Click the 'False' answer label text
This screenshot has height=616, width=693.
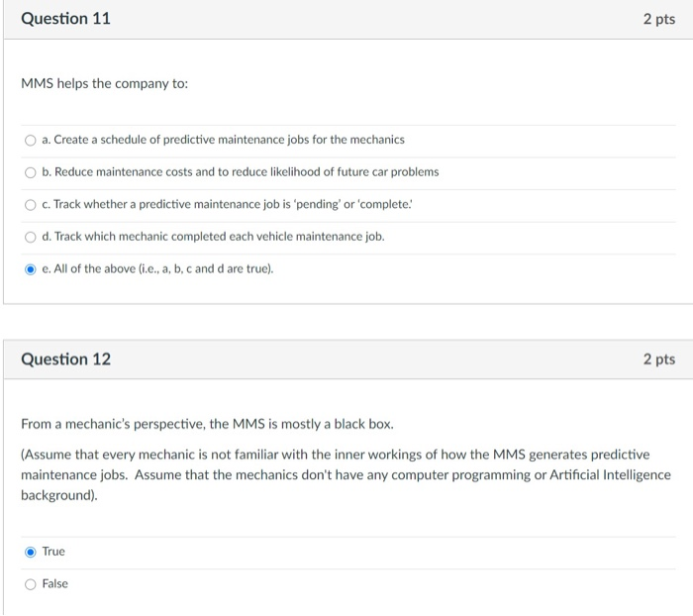click(54, 583)
